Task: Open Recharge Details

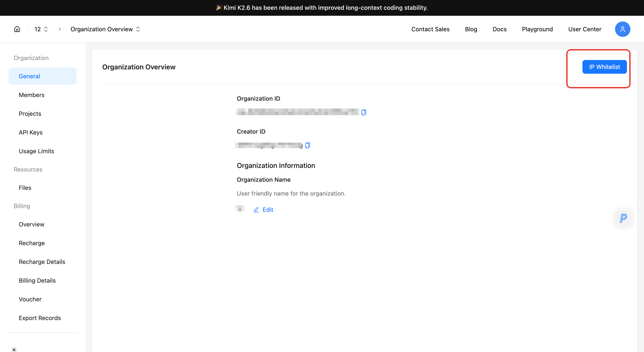Action: tap(43, 262)
